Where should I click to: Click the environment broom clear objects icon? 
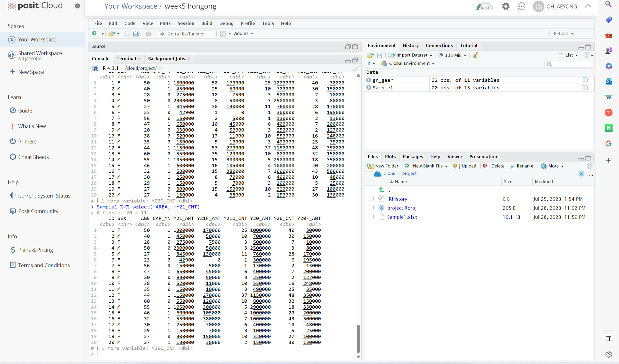coord(475,55)
